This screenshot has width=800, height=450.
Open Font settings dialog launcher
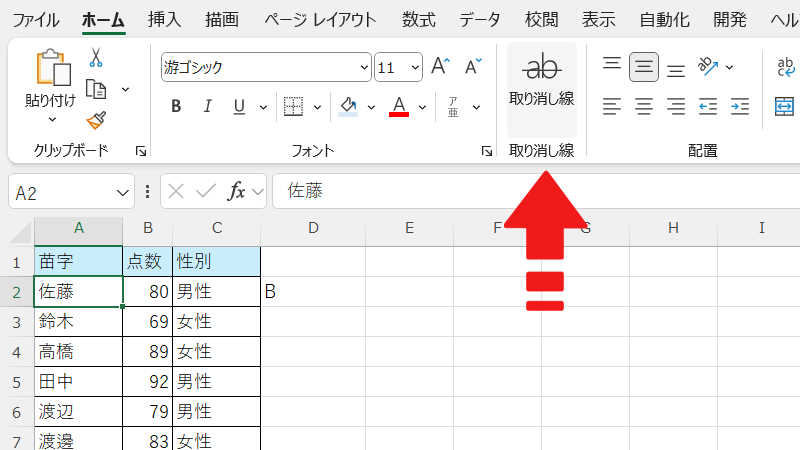pyautogui.click(x=487, y=151)
